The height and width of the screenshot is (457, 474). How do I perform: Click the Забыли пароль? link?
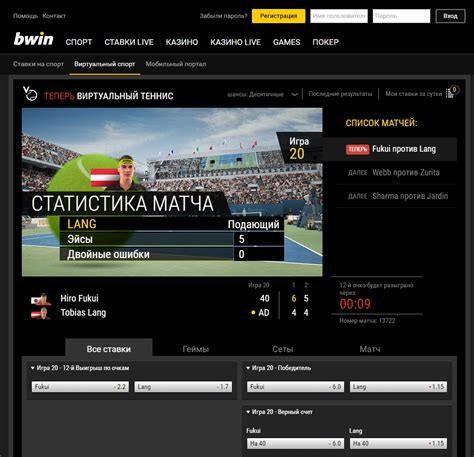point(224,16)
